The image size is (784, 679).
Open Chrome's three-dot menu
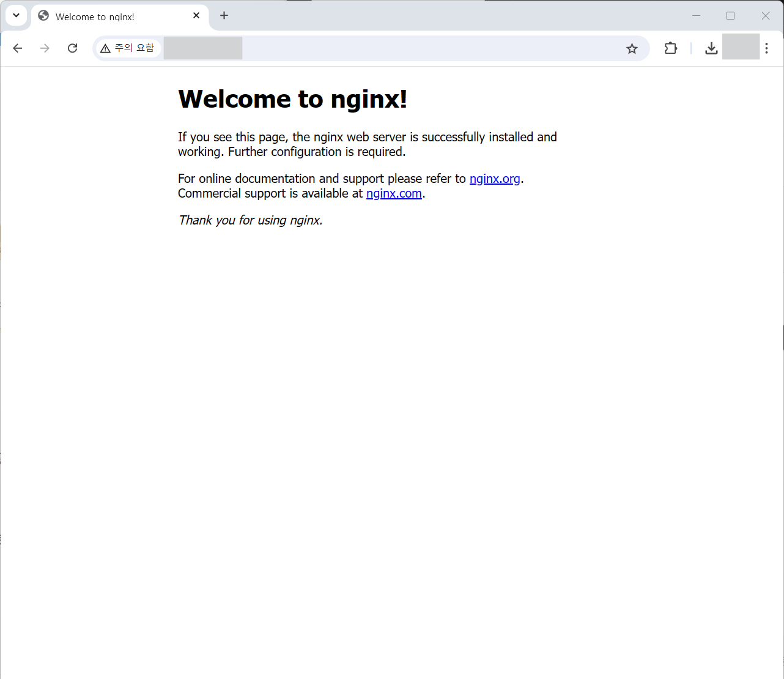766,48
